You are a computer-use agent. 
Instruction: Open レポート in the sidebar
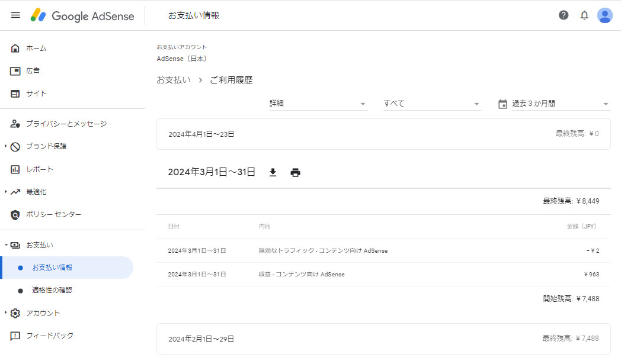[39, 169]
